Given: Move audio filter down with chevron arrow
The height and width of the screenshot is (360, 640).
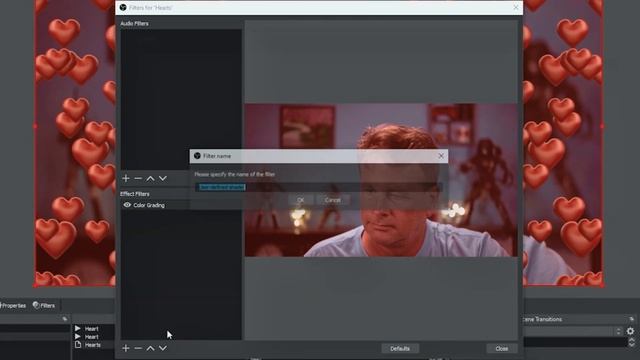Looking at the screenshot, I should [162, 178].
